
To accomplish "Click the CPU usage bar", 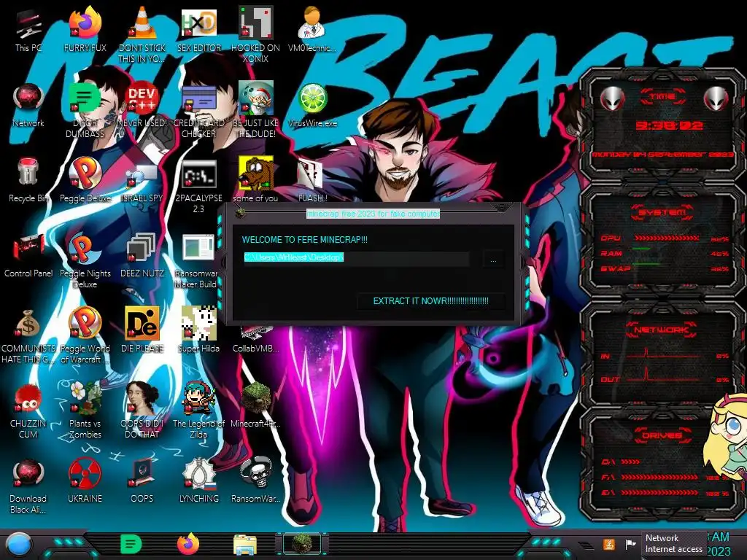I will pyautogui.click(x=667, y=238).
